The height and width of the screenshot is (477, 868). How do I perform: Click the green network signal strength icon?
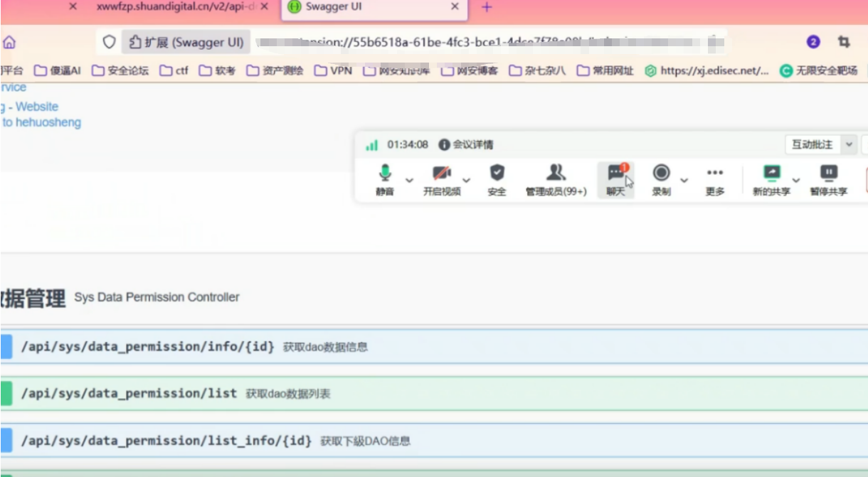[x=371, y=145]
